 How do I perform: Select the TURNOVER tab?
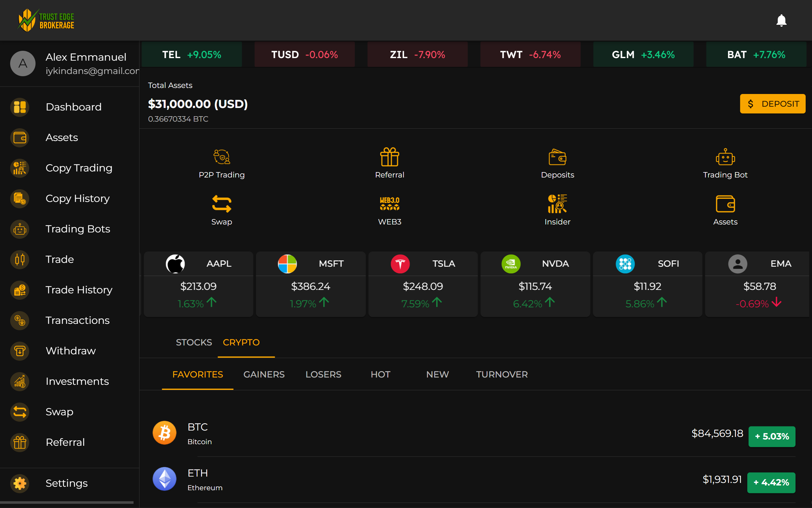[502, 374]
